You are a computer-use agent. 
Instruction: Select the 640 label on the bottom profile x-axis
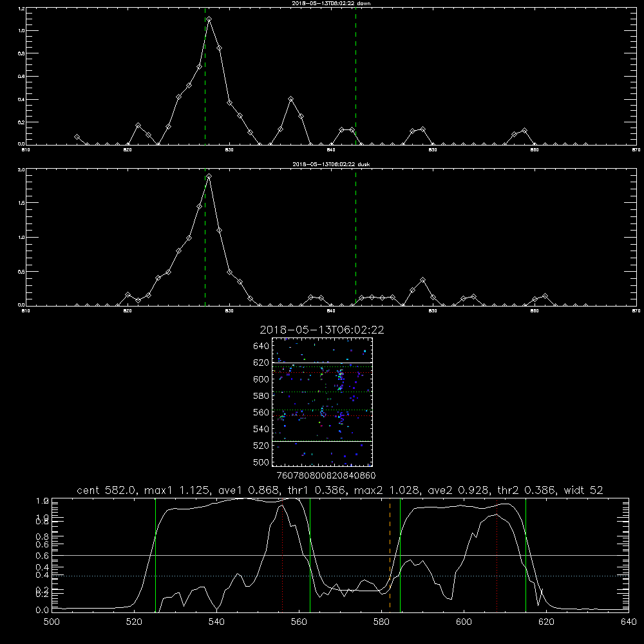click(x=629, y=622)
